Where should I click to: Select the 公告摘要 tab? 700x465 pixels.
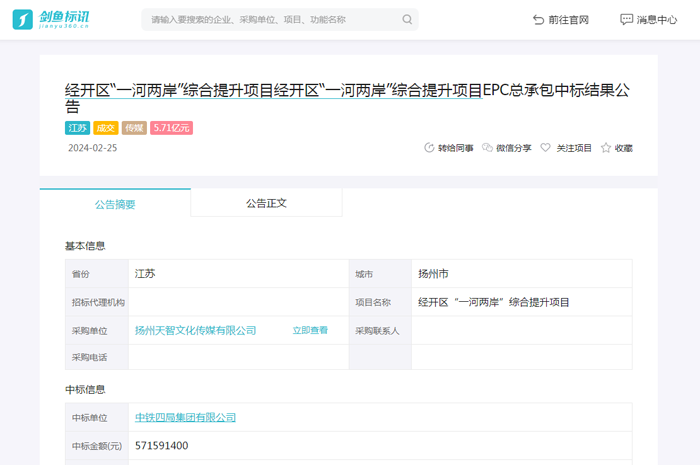(x=115, y=204)
